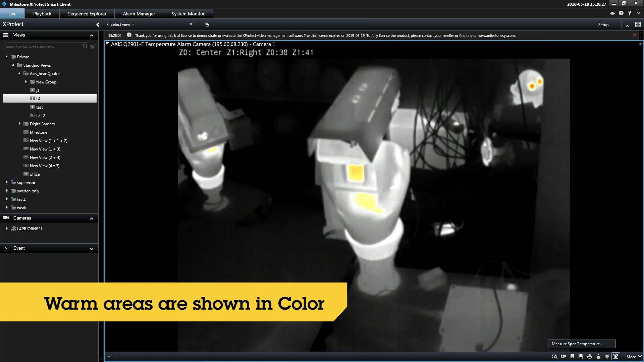Open Help with the question mark icon
Viewport: 644px width, 362px height.
(x=621, y=13)
